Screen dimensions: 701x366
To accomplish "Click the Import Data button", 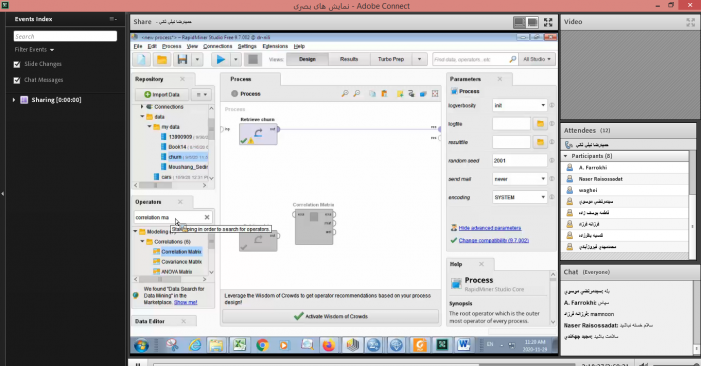I will point(162,95).
